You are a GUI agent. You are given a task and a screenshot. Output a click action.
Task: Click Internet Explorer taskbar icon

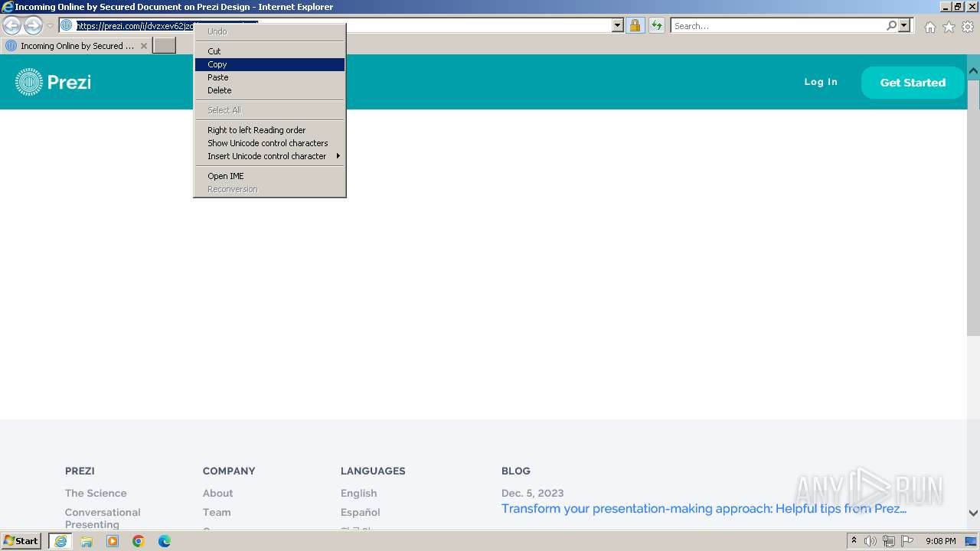point(60,541)
